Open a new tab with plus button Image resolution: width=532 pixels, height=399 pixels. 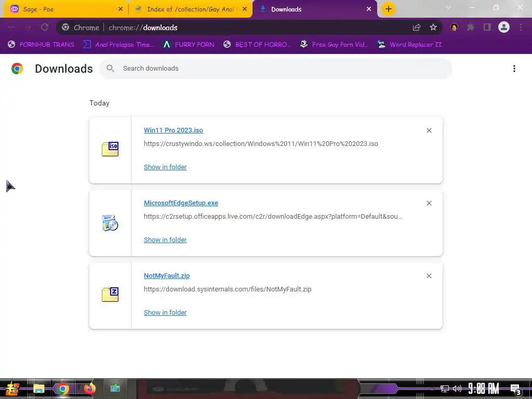point(389,9)
